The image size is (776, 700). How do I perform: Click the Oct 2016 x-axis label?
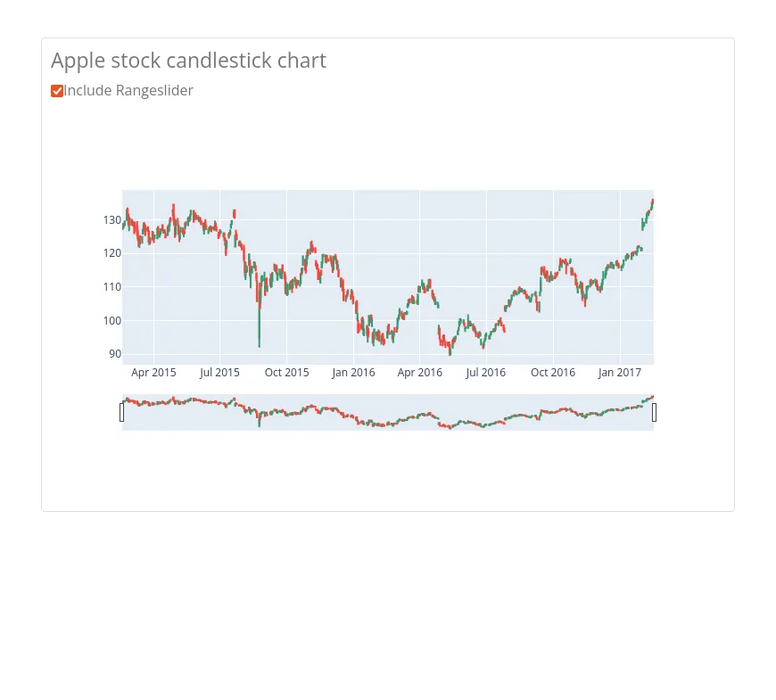point(553,373)
